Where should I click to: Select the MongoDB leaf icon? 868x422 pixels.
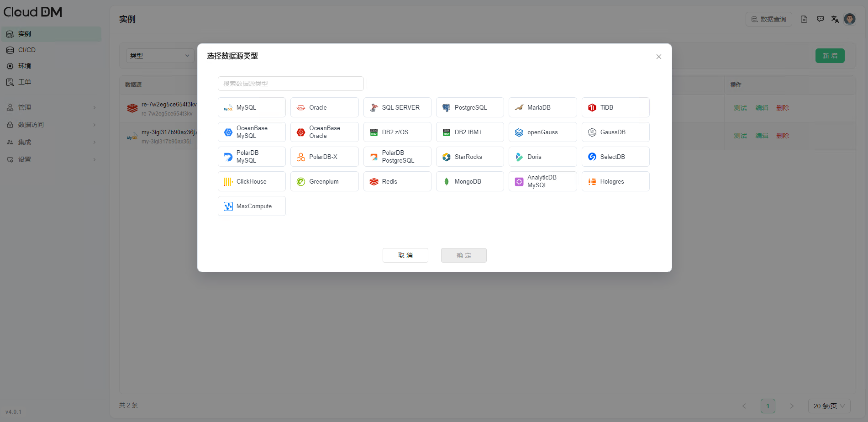tap(447, 182)
